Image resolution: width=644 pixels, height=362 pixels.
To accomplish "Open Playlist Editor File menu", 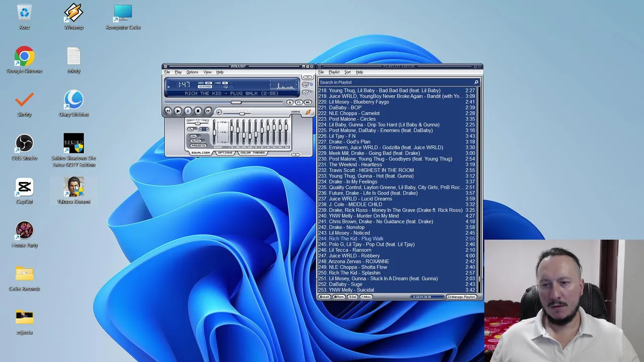I will (321, 72).
